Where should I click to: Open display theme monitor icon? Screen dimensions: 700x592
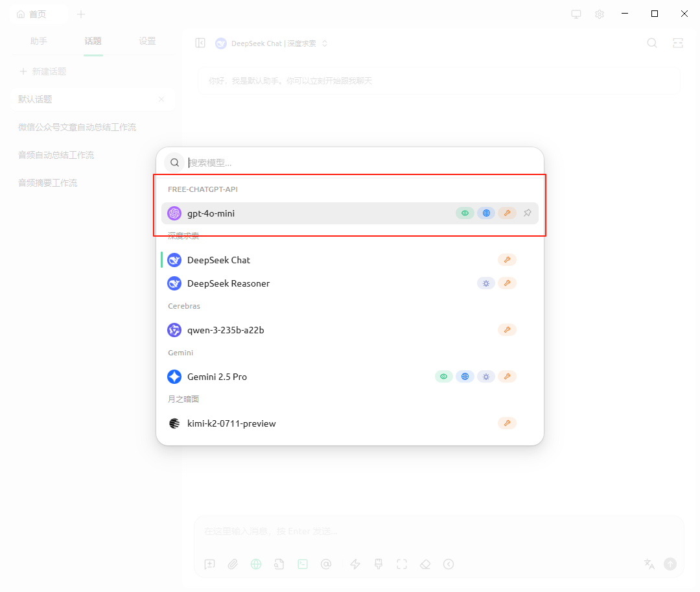tap(576, 14)
